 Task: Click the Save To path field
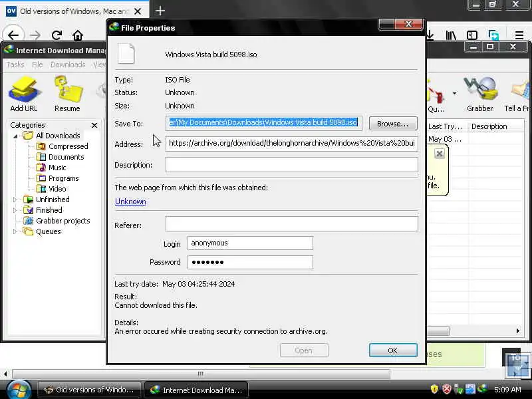click(263, 123)
